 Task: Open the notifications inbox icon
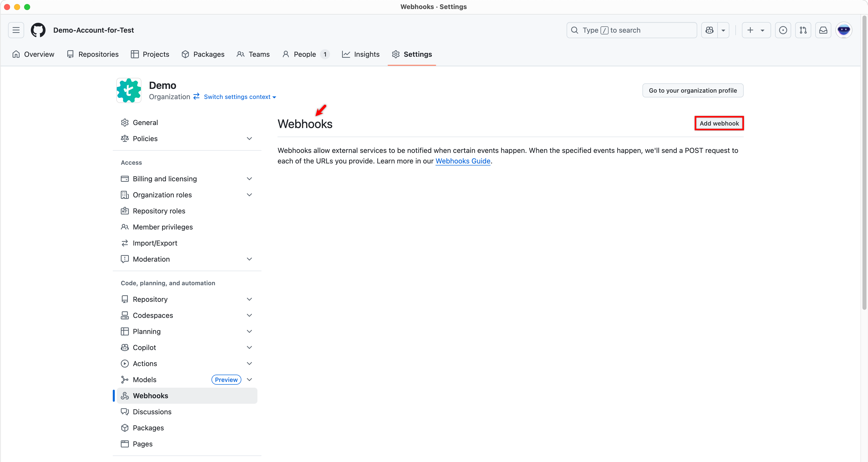click(x=823, y=30)
